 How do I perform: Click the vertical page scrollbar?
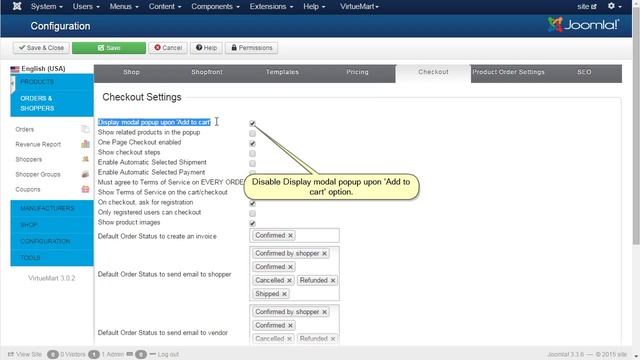click(x=636, y=127)
